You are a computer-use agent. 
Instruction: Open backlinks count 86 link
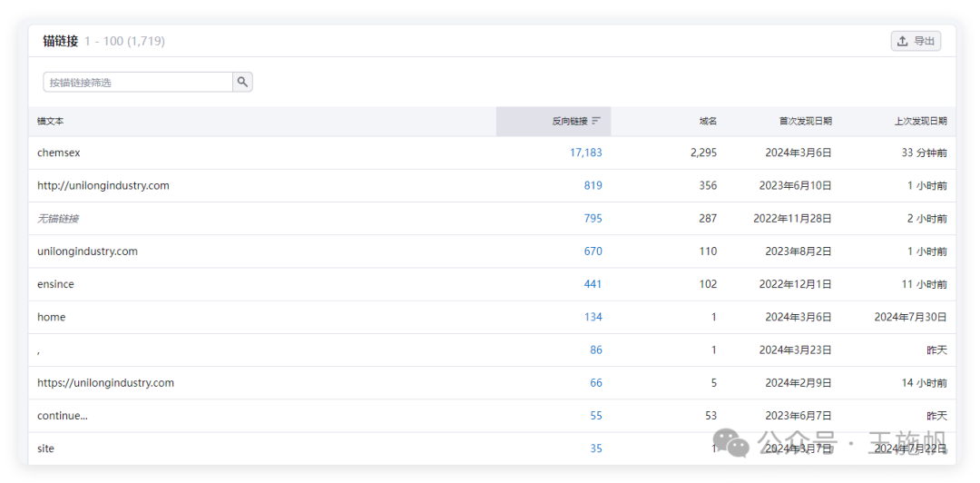(x=596, y=350)
